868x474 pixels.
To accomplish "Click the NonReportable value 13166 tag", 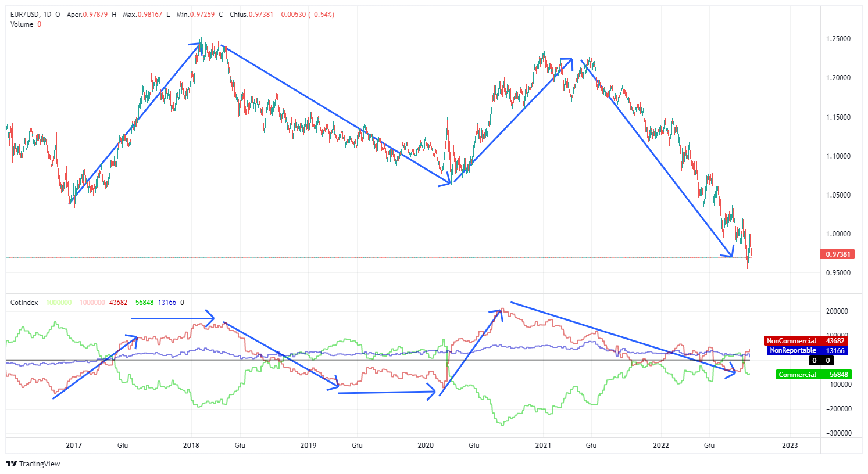I will (835, 350).
